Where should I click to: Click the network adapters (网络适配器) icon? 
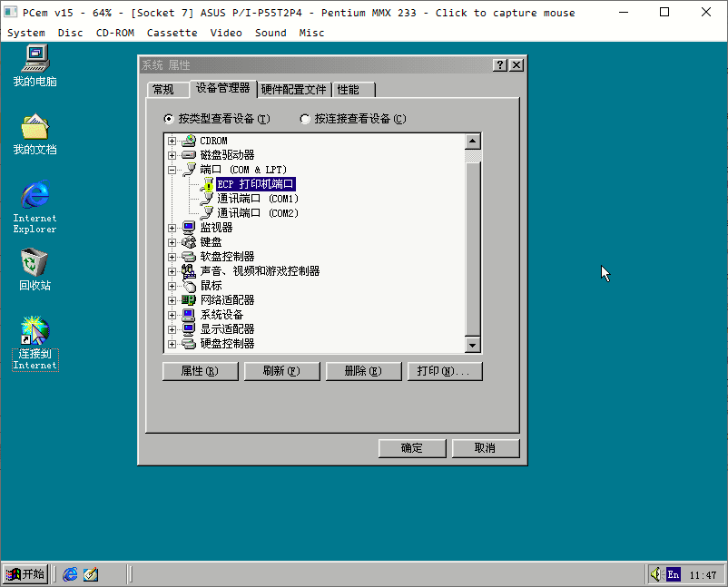189,300
